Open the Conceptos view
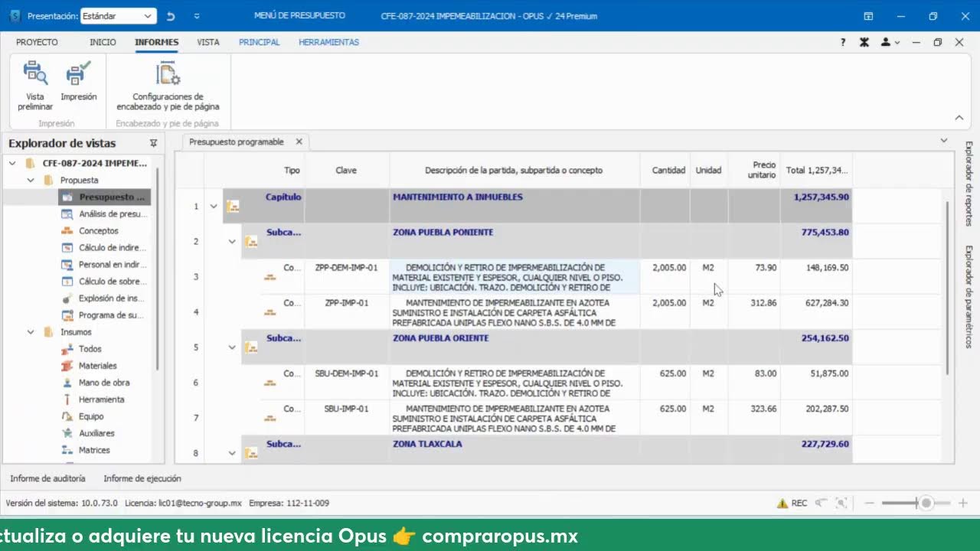 (x=98, y=231)
